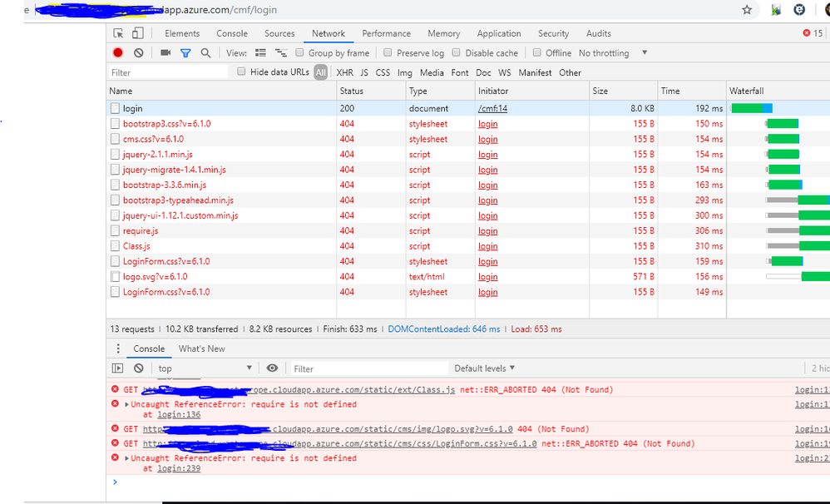Image resolution: width=830 pixels, height=504 pixels.
Task: Switch to the Sources tab
Action: coord(279,33)
